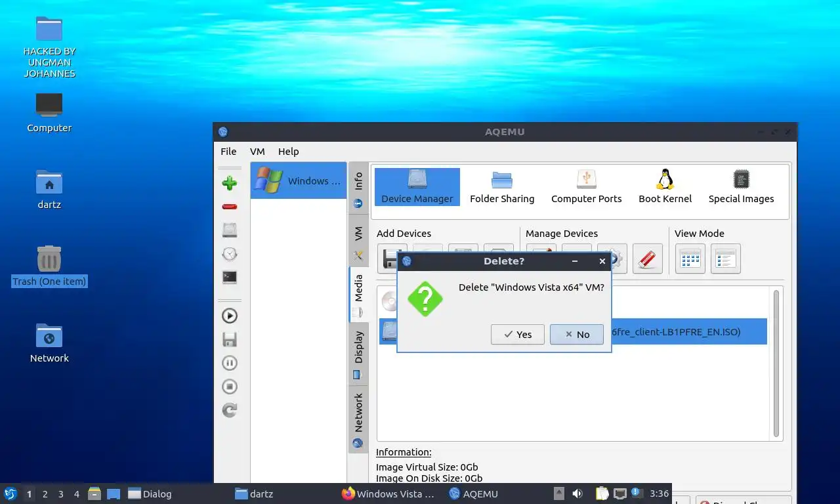Switch to the Network vertical tab
The height and width of the screenshot is (504, 840).
(x=358, y=420)
